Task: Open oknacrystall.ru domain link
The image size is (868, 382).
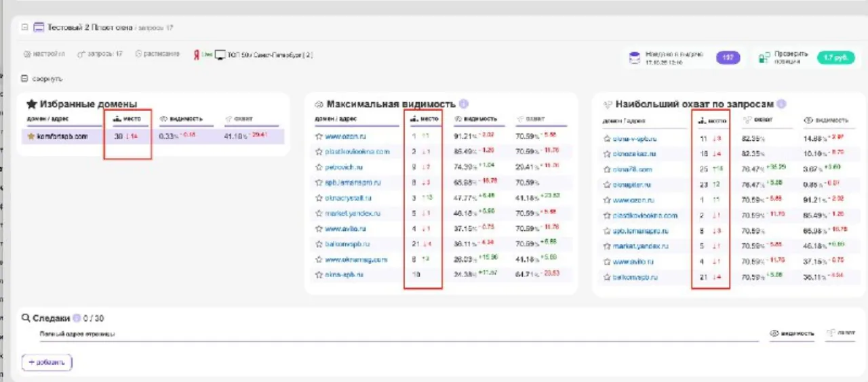Action: coord(349,198)
